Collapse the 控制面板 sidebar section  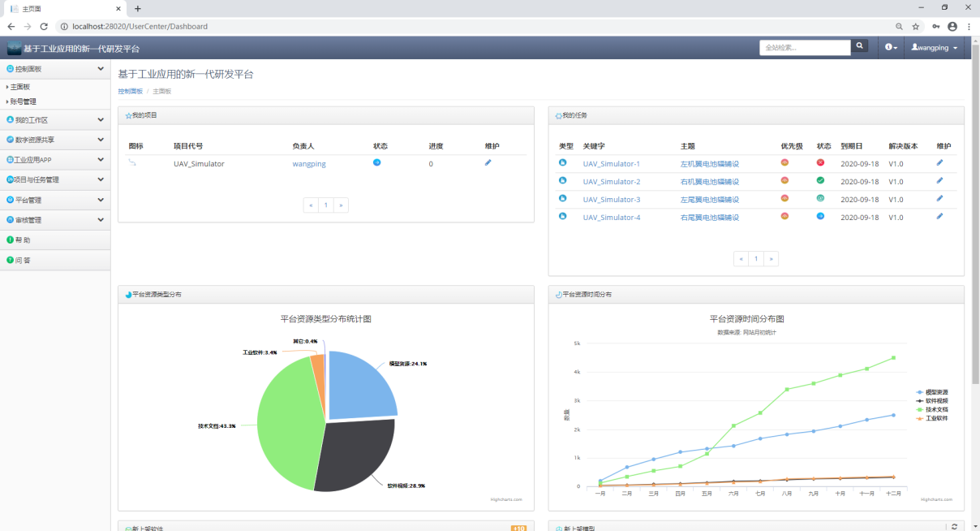click(x=55, y=70)
